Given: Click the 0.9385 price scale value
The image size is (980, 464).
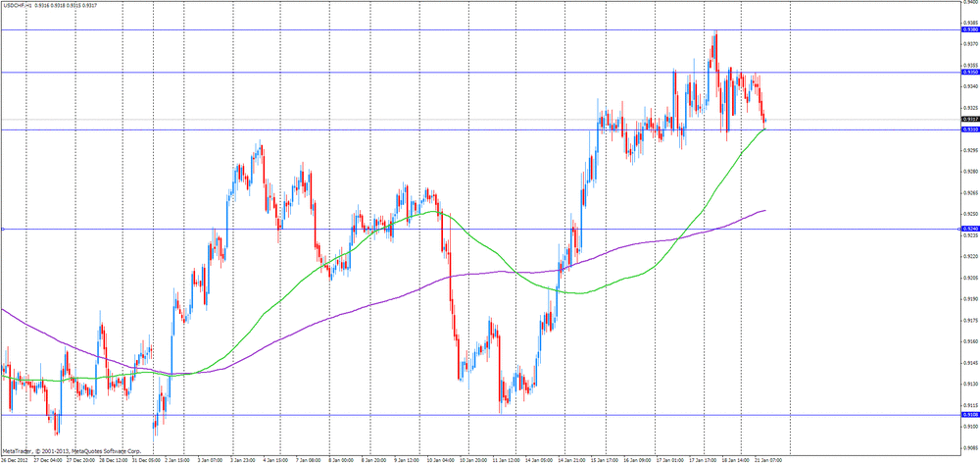Looking at the screenshot, I should coord(971,22).
